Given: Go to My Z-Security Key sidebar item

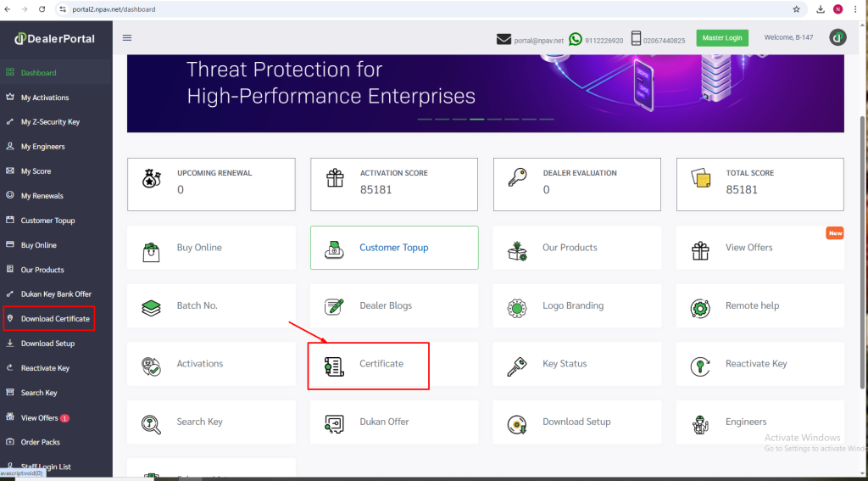Looking at the screenshot, I should (50, 122).
